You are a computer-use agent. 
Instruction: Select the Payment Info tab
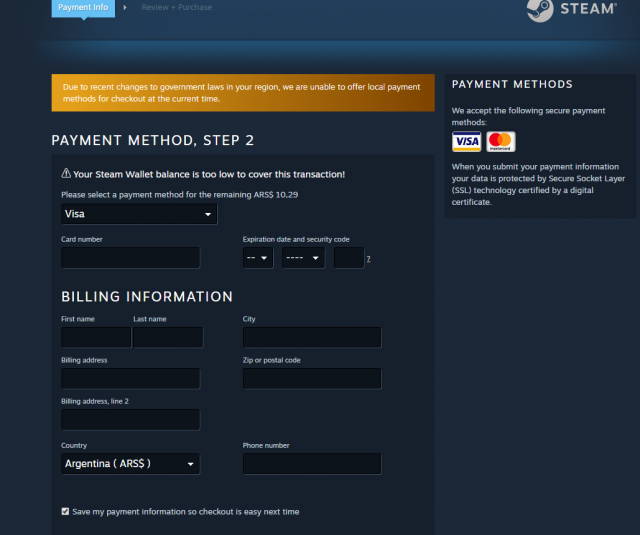point(83,8)
